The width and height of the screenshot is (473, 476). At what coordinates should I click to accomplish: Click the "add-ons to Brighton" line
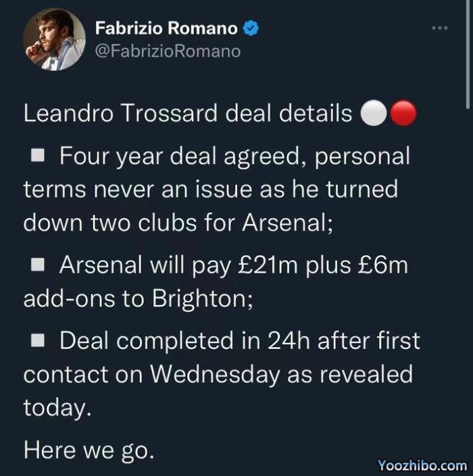click(x=139, y=298)
